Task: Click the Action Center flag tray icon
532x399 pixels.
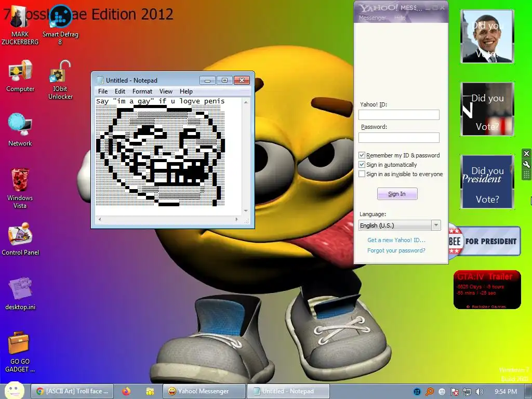Action: coord(454,392)
